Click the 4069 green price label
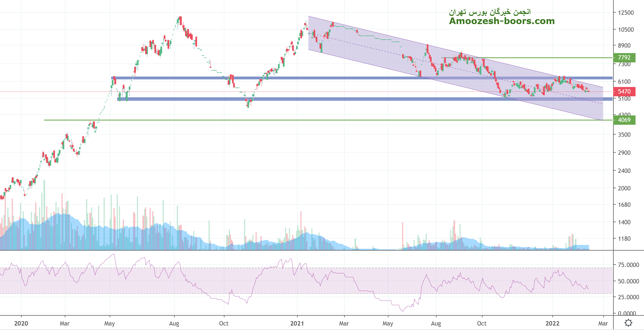Screen dimensions: 644x331 tap(624, 120)
